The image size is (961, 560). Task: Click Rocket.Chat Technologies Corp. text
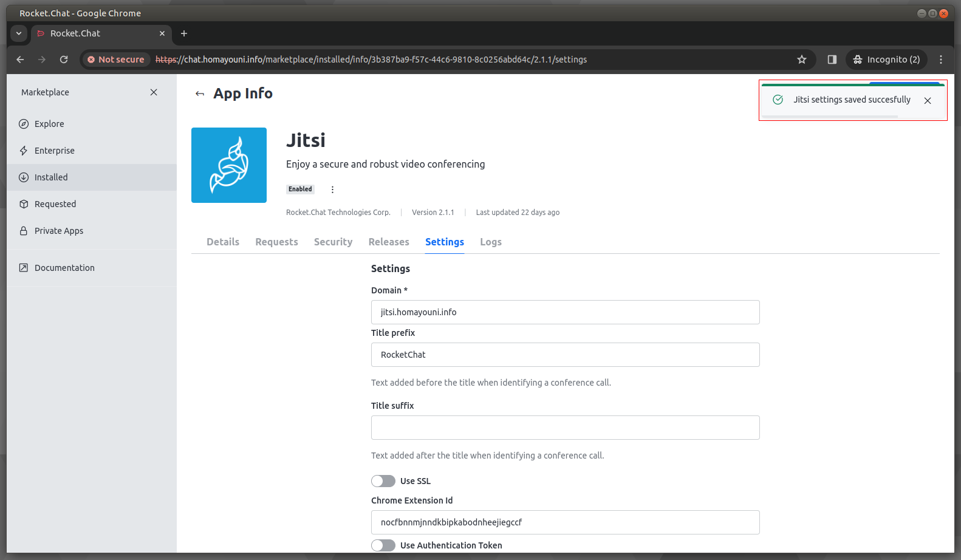pyautogui.click(x=338, y=213)
